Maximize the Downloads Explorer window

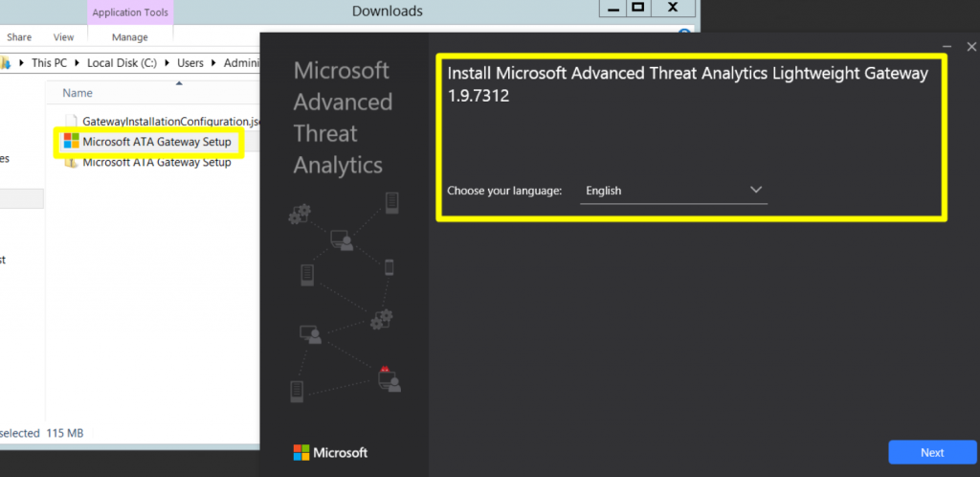(x=637, y=8)
